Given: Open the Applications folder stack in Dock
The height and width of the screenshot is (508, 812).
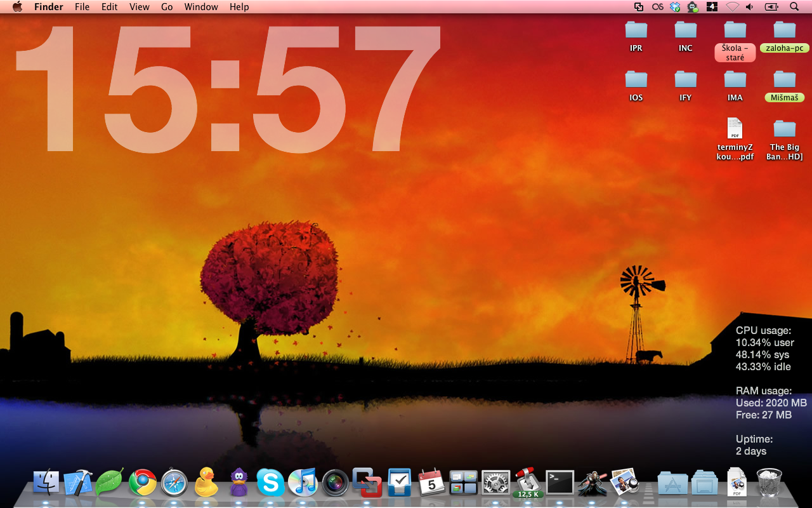Looking at the screenshot, I should pos(672,483).
